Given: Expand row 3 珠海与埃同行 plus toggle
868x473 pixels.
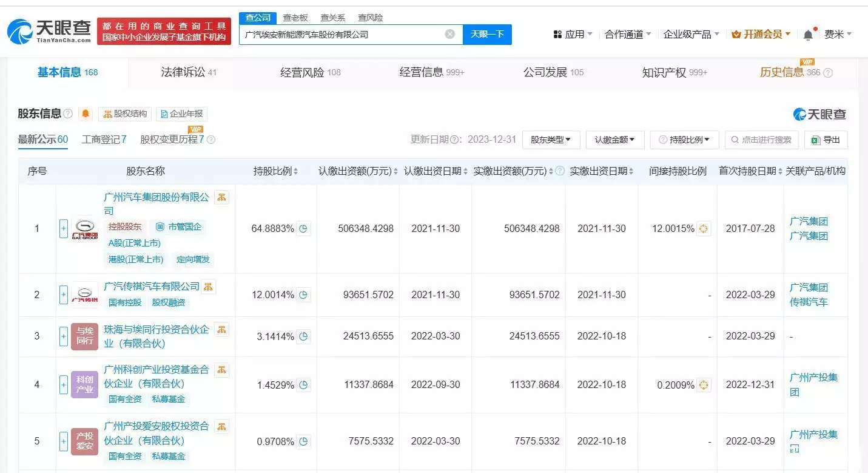Looking at the screenshot, I should tap(64, 336).
